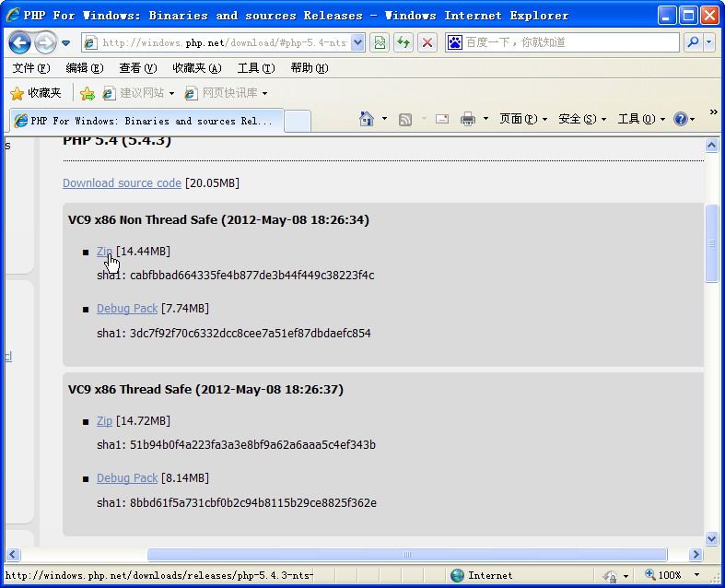Click the Internet Explorer title bar icon
Image resolution: width=725 pixels, height=588 pixels.
click(x=13, y=16)
